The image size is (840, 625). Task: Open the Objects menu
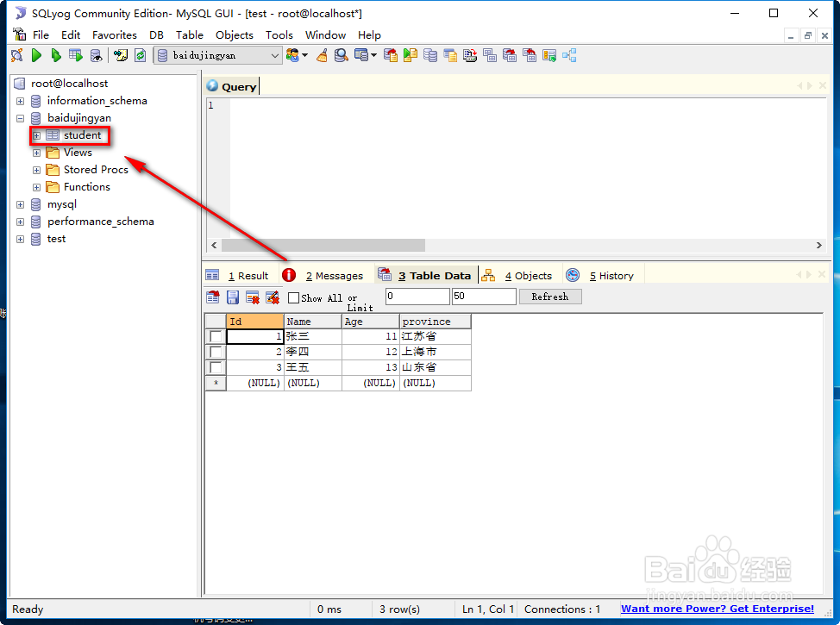[x=234, y=34]
